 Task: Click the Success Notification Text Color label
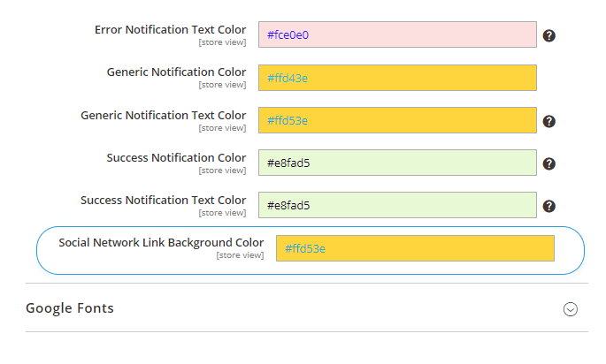(163, 200)
